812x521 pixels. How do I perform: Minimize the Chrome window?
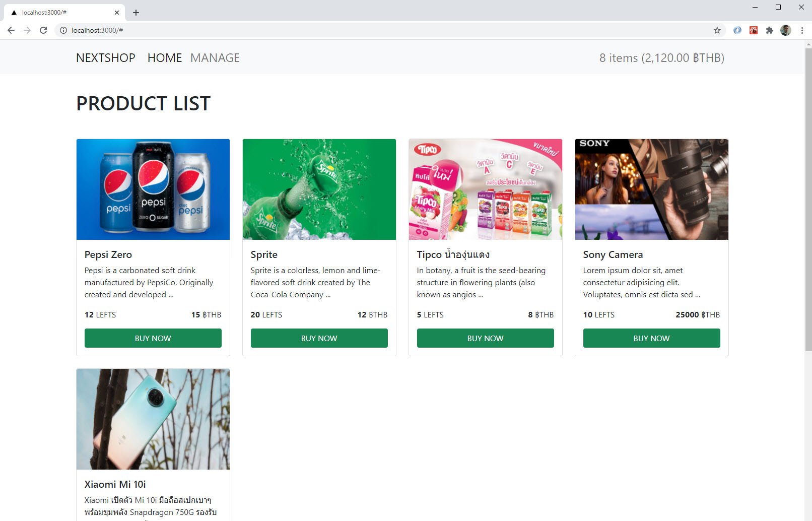tap(755, 7)
